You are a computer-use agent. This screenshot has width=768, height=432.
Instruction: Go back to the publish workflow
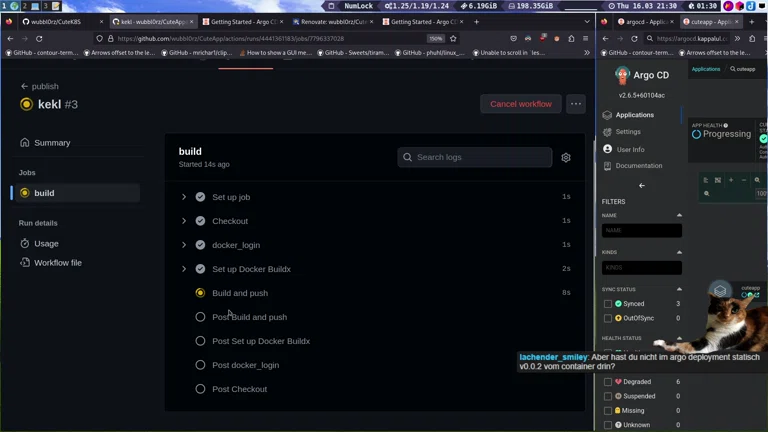40,86
